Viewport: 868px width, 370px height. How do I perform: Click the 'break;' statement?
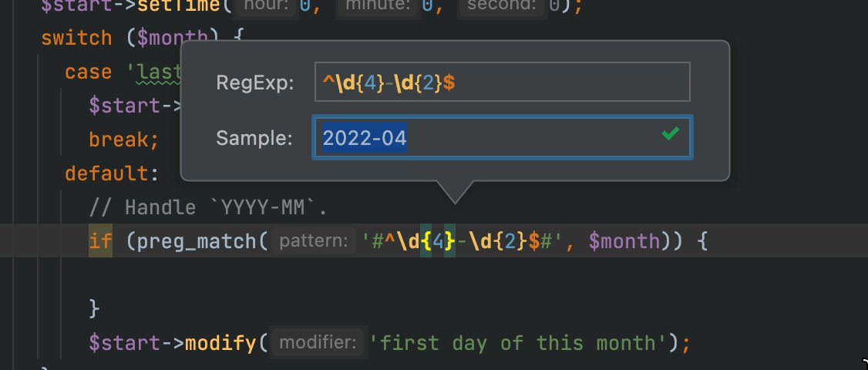pyautogui.click(x=124, y=140)
